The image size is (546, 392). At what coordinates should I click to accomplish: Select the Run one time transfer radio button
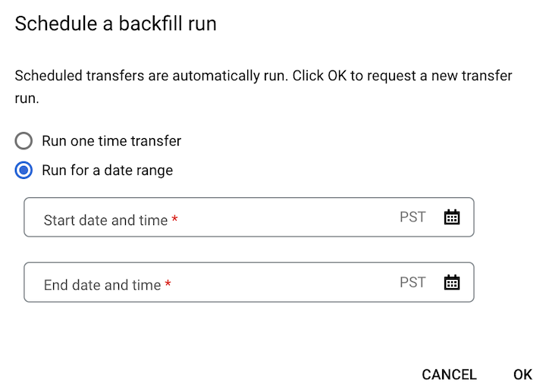click(24, 141)
